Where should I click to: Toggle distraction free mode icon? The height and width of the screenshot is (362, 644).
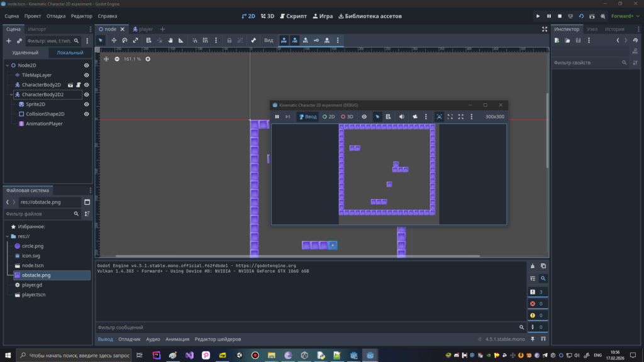click(545, 29)
